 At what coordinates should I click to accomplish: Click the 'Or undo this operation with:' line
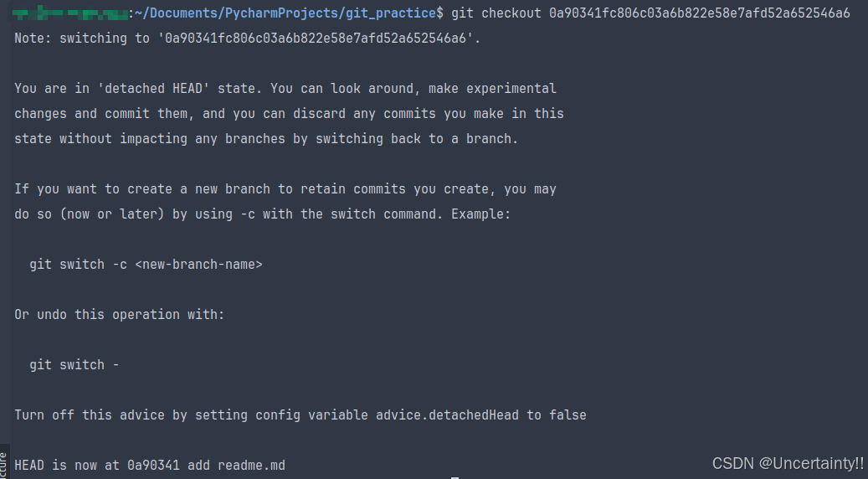point(120,315)
